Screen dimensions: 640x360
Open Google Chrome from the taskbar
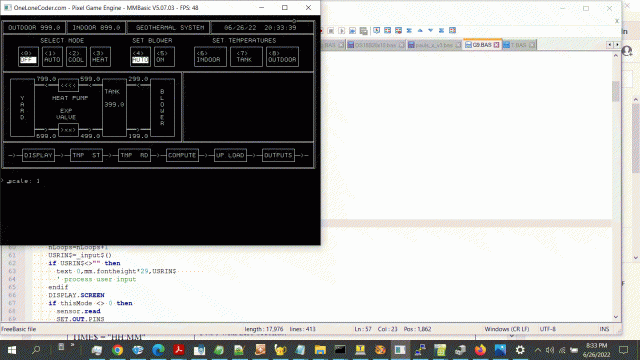click(x=118, y=350)
